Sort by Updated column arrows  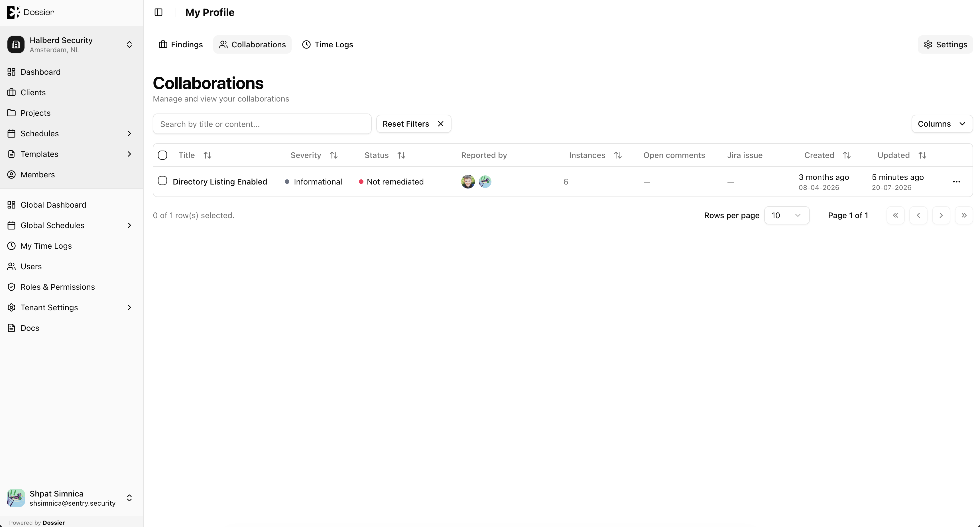coord(922,155)
